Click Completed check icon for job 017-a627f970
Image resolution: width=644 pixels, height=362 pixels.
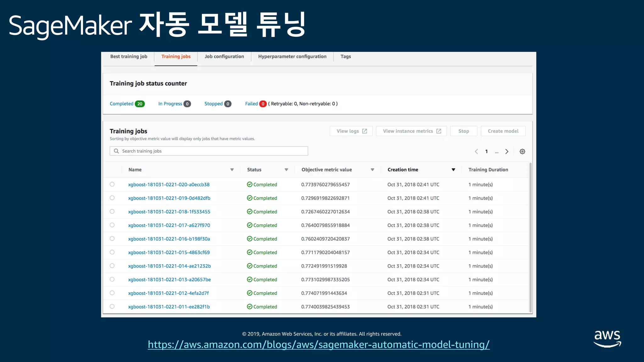249,225
